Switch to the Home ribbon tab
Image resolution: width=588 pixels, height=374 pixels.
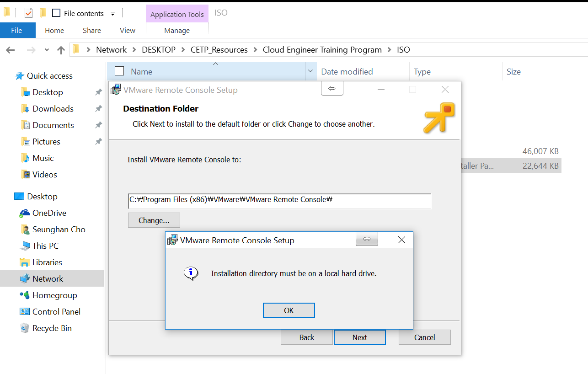click(54, 30)
